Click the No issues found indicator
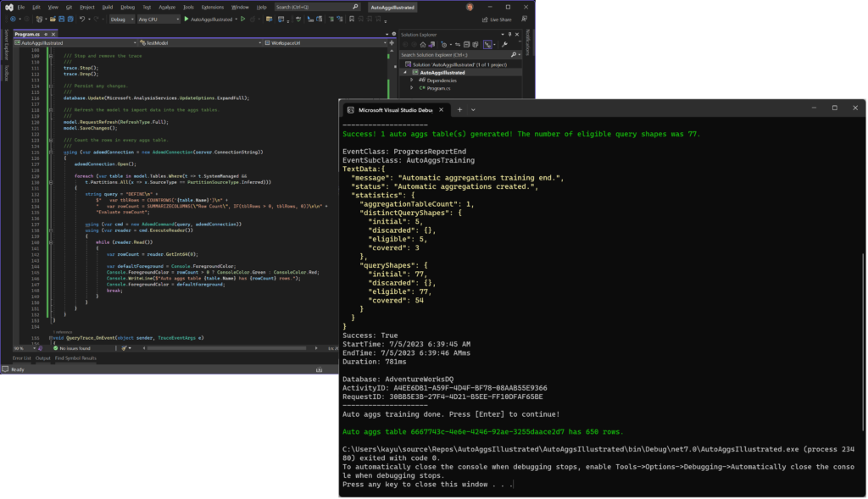Viewport: 868px width, 499px height. 71,348
